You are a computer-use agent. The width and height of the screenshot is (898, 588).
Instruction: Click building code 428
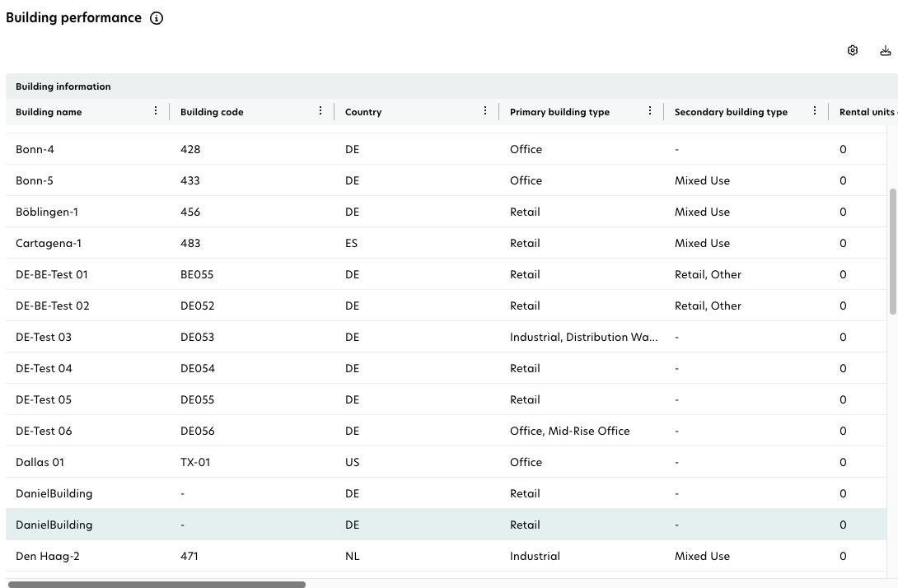tap(190, 149)
